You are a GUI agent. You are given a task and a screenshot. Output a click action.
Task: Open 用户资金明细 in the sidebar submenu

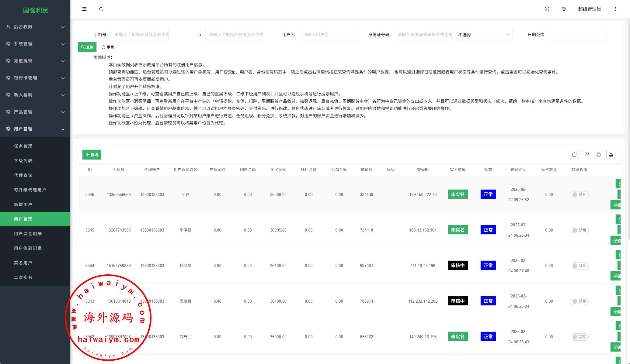(28, 234)
